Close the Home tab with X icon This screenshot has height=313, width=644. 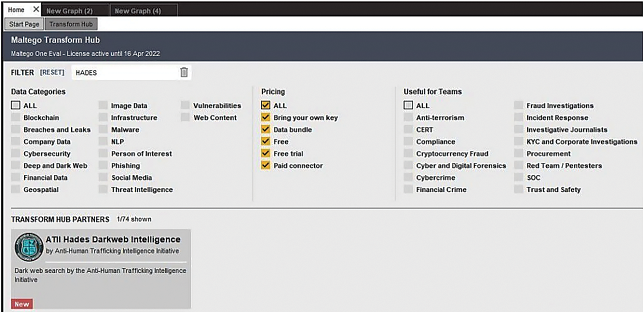[x=36, y=9]
